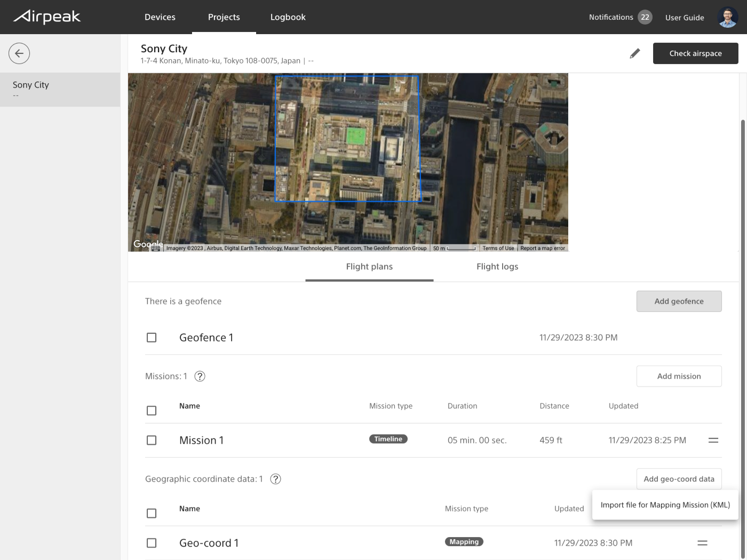This screenshot has height=560, width=747.
Task: Open the user profile avatar
Action: (728, 17)
